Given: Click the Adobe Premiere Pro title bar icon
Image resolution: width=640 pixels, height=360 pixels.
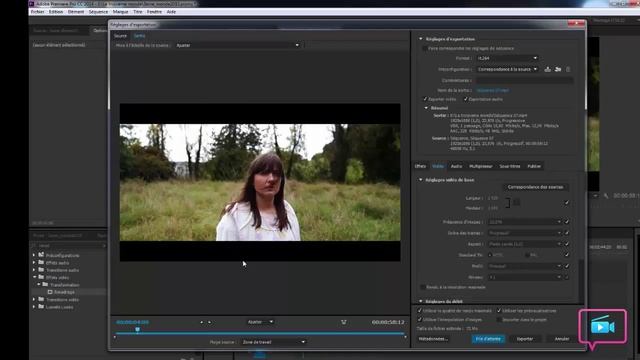Looking at the screenshot, I should 31,4.
